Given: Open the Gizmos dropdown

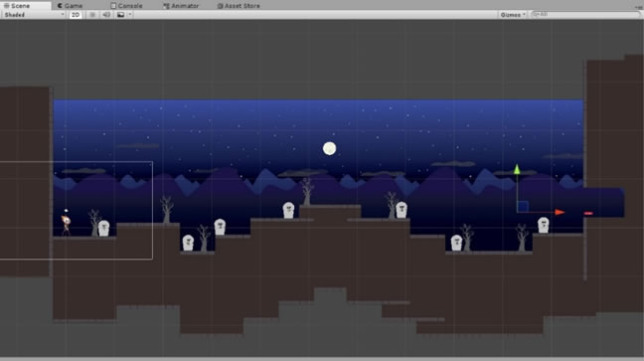Looking at the screenshot, I should 513,15.
